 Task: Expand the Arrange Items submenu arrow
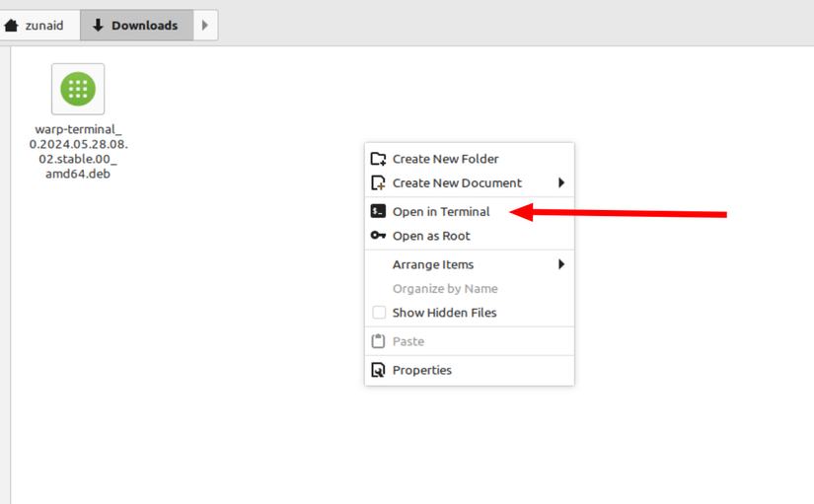pyautogui.click(x=561, y=264)
